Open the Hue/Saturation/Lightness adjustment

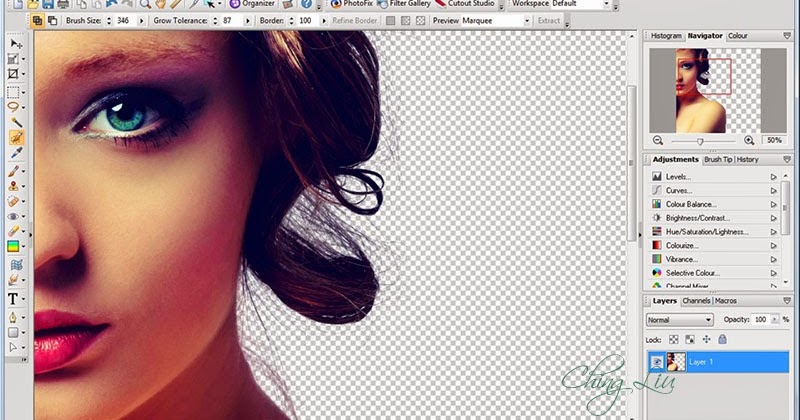click(707, 232)
